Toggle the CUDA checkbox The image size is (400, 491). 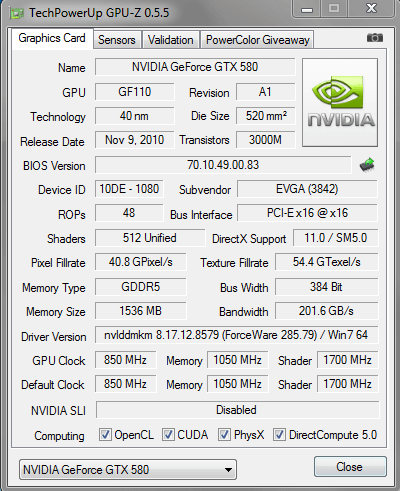click(168, 435)
